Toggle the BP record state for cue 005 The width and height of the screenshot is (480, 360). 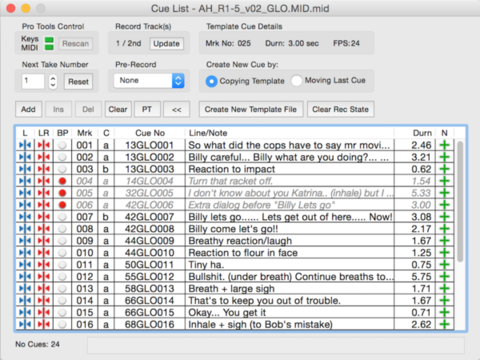(x=62, y=193)
